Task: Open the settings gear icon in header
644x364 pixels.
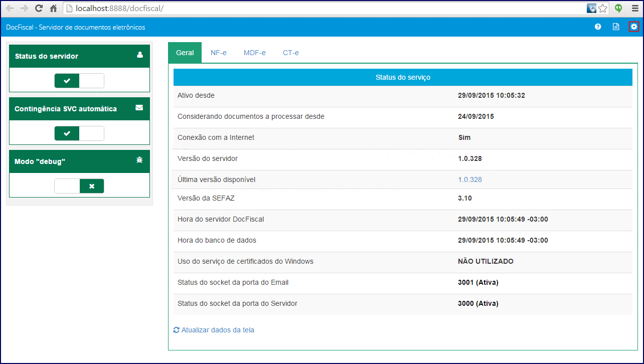Action: 634,27
